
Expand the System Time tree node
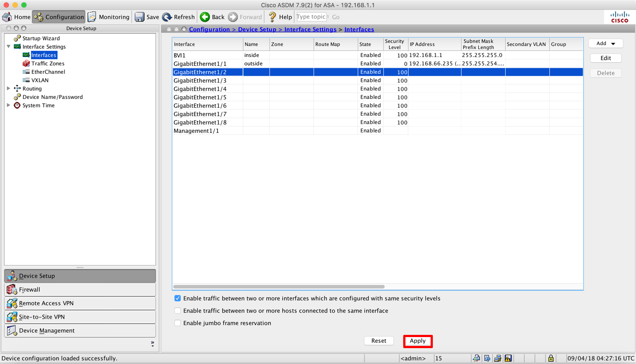(8, 105)
